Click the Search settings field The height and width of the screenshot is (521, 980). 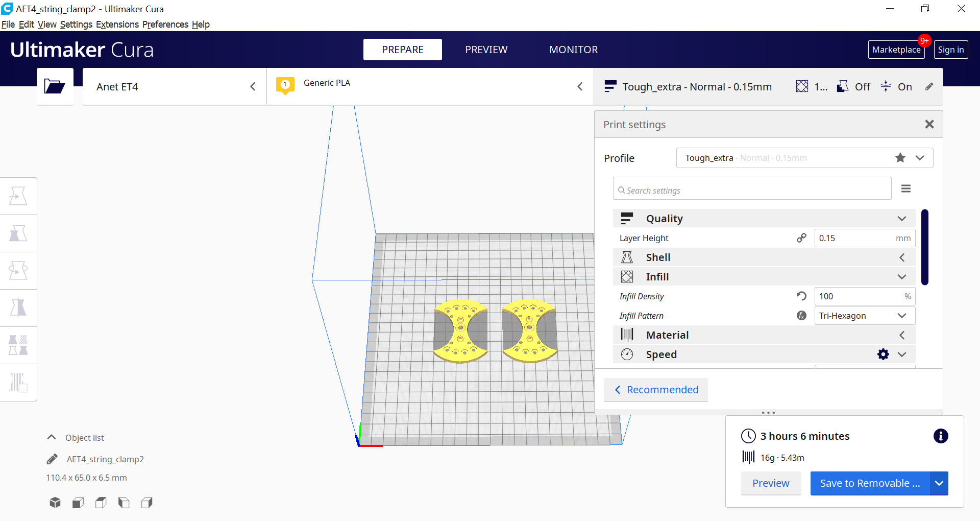click(752, 188)
